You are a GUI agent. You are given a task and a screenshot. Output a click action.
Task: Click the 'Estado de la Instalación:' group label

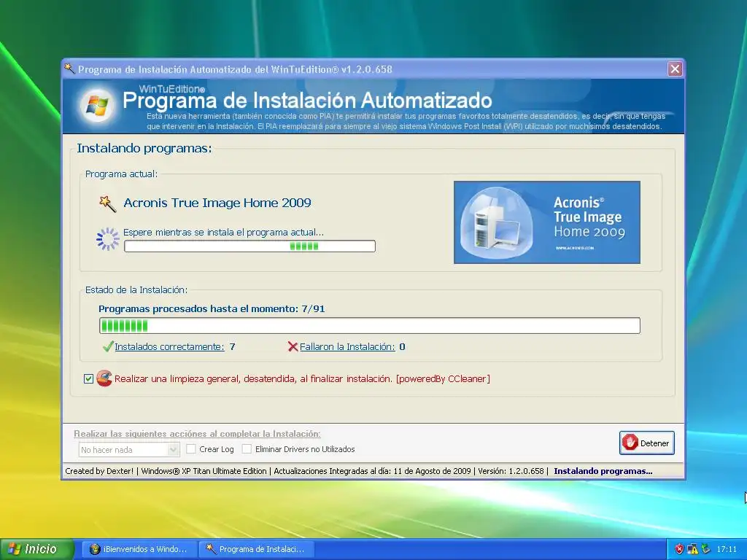136,289
